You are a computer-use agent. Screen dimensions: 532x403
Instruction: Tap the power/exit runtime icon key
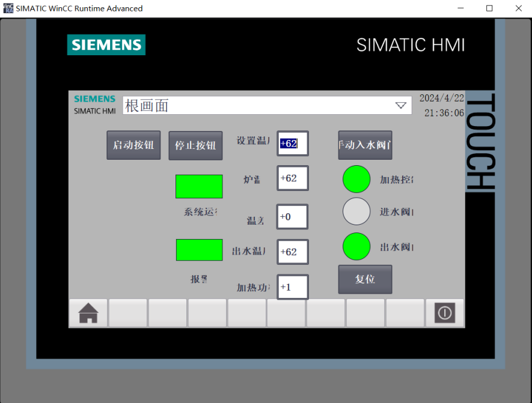click(x=445, y=313)
